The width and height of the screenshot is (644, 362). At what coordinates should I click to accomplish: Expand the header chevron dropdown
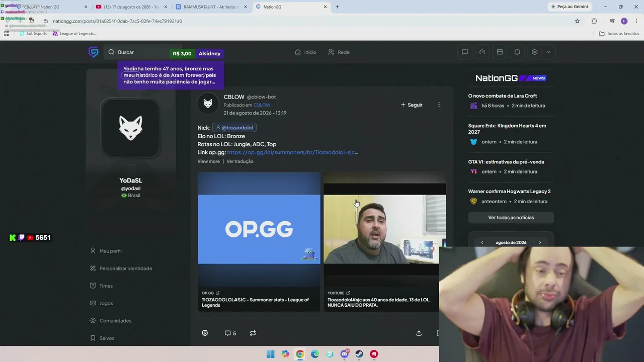548,52
